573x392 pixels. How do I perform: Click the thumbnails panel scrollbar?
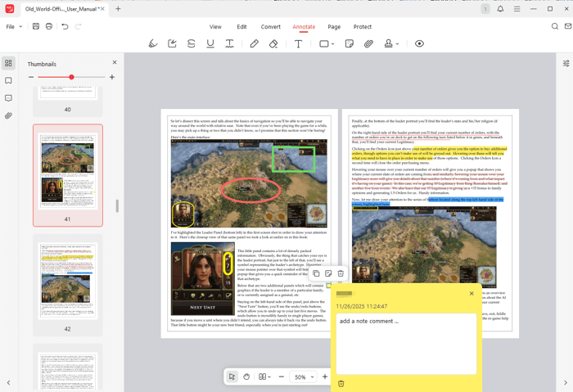(x=117, y=205)
